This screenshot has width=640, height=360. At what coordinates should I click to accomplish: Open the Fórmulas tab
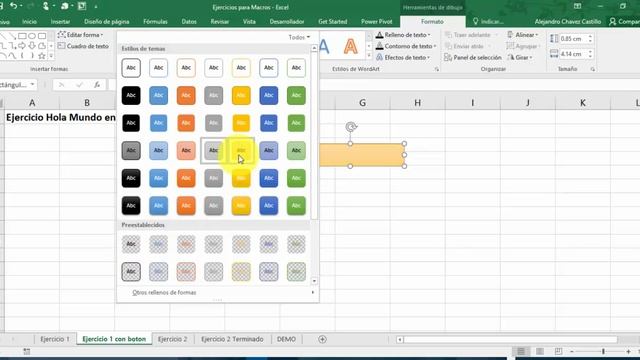(x=155, y=22)
